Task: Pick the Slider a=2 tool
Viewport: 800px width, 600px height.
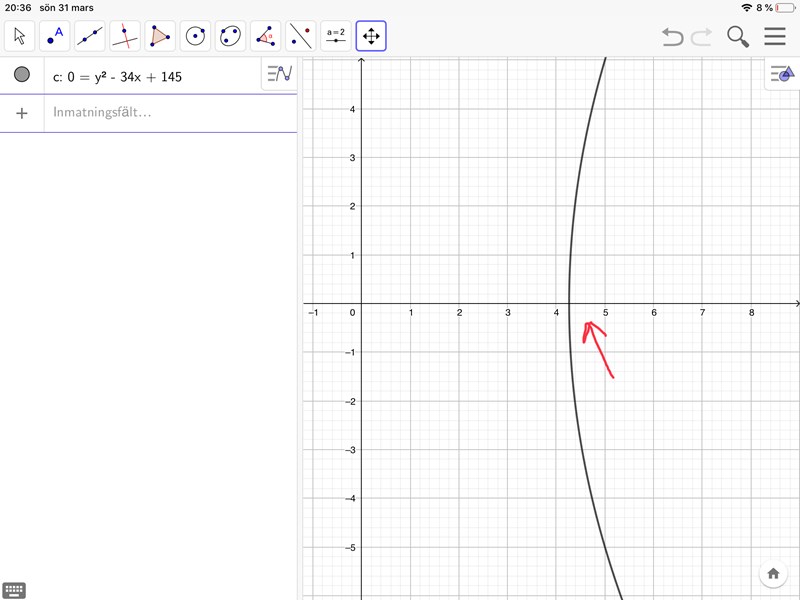Action: [x=335, y=37]
